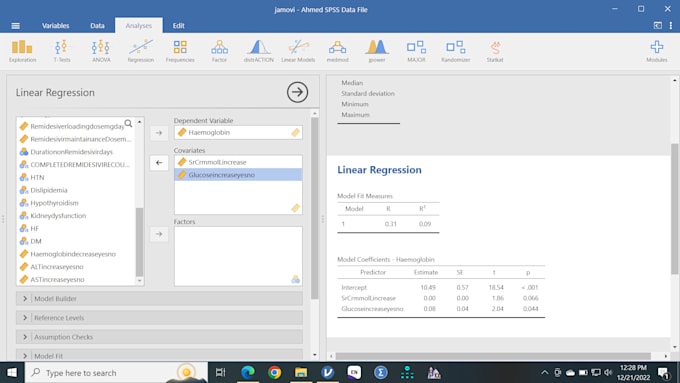Click the options panel vertical scrollbar
This screenshot has width=680, height=383.
(314, 208)
